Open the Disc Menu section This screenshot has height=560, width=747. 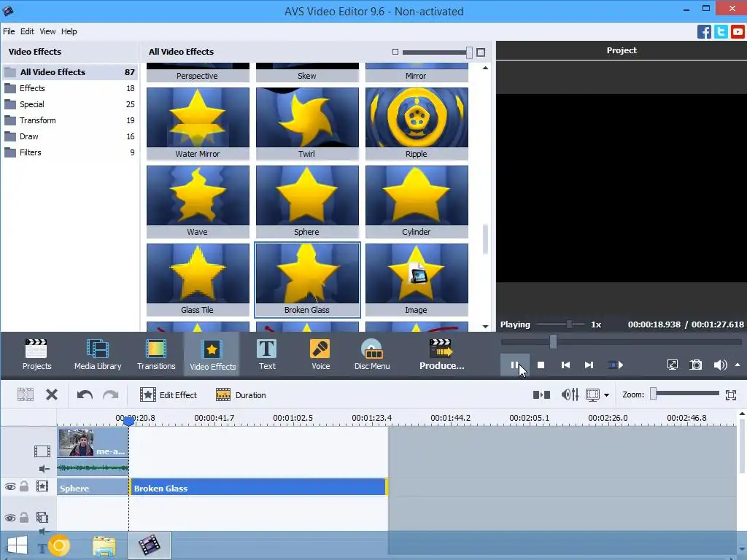(x=372, y=354)
